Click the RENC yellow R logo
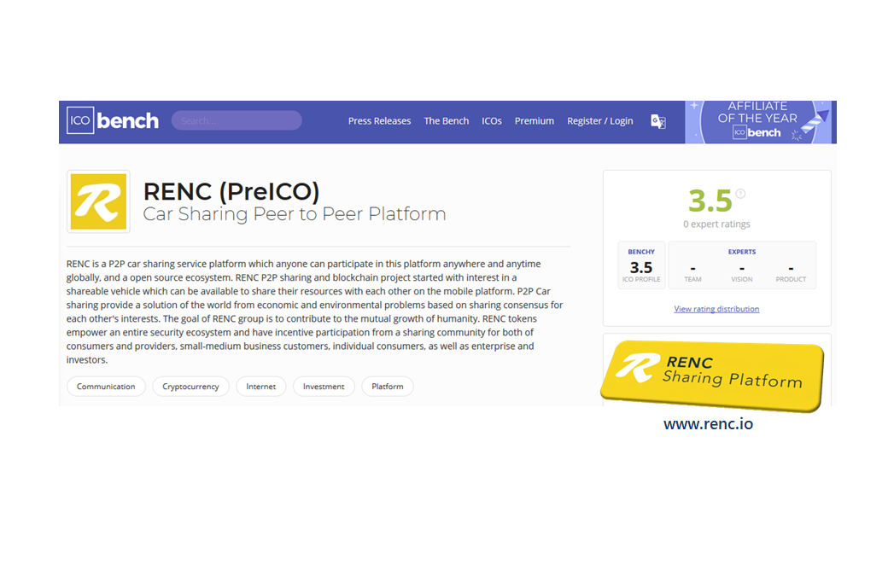Image resolution: width=894 pixels, height=588 pixels. pyautogui.click(x=98, y=201)
